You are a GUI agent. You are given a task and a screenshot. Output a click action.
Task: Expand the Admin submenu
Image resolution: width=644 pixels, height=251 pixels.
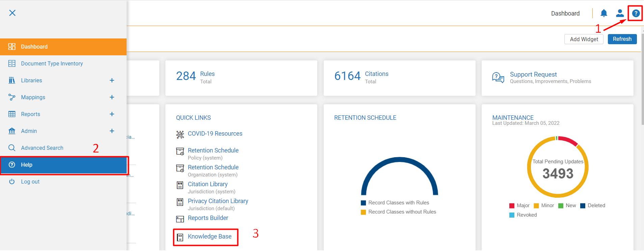[112, 131]
